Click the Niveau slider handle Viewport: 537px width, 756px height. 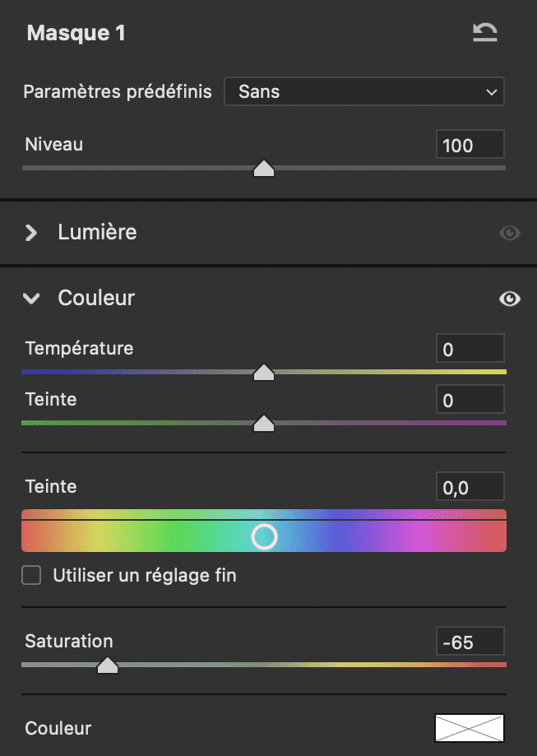(x=264, y=169)
